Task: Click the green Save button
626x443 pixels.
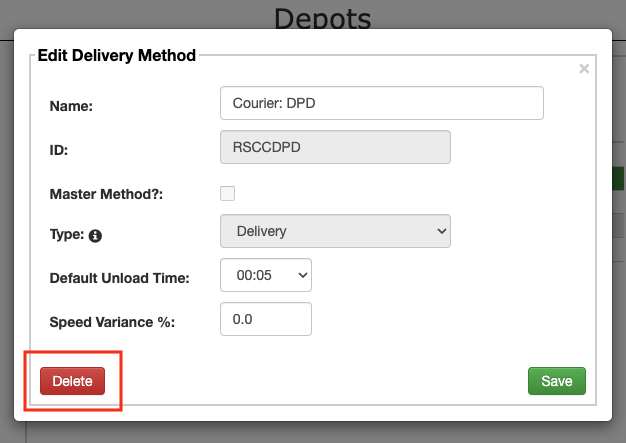Action: 557,381
